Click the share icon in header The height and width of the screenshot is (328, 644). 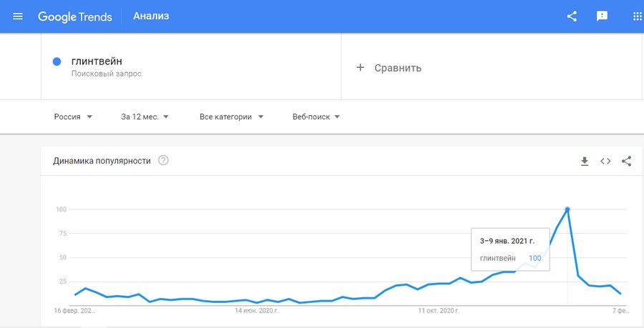[x=572, y=16]
